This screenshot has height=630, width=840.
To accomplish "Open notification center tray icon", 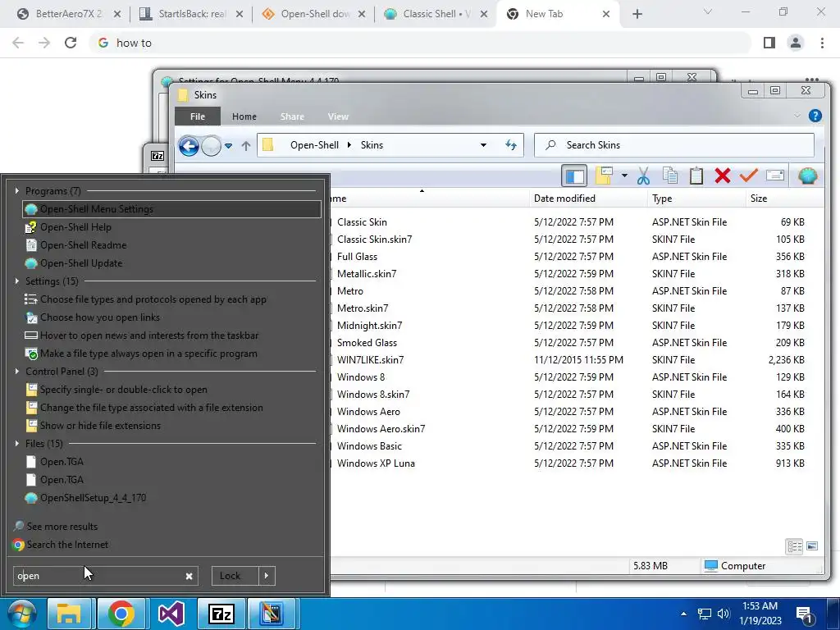I will (x=804, y=614).
